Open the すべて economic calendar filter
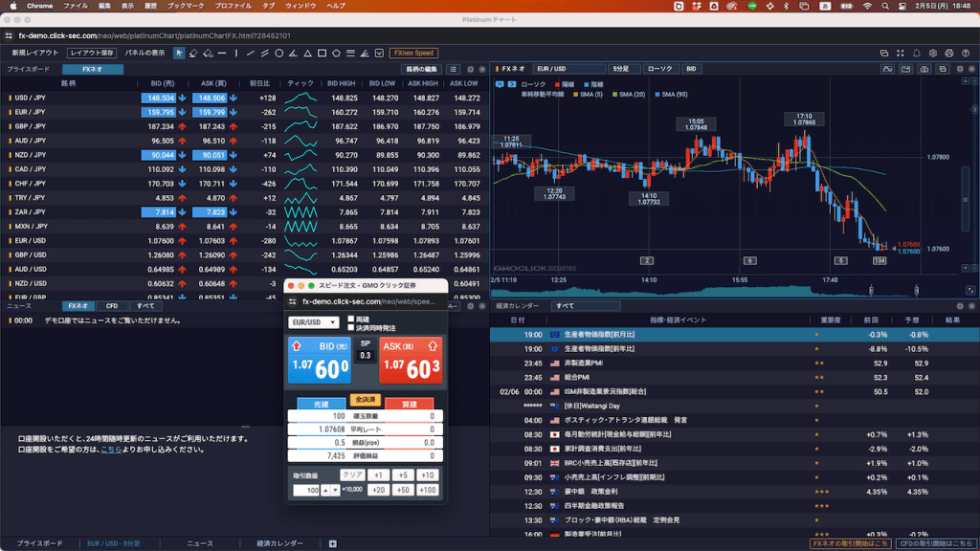The width and height of the screenshot is (980, 551). (x=586, y=306)
